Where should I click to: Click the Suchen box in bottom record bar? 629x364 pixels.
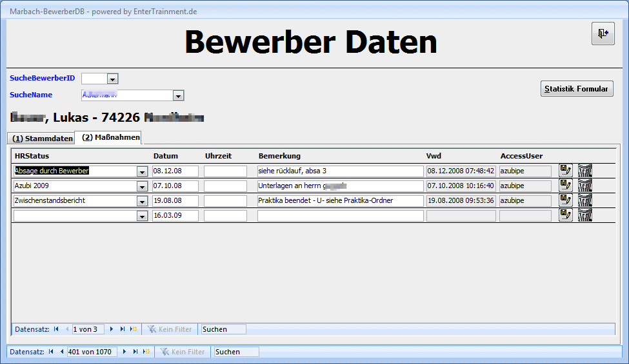coord(236,352)
